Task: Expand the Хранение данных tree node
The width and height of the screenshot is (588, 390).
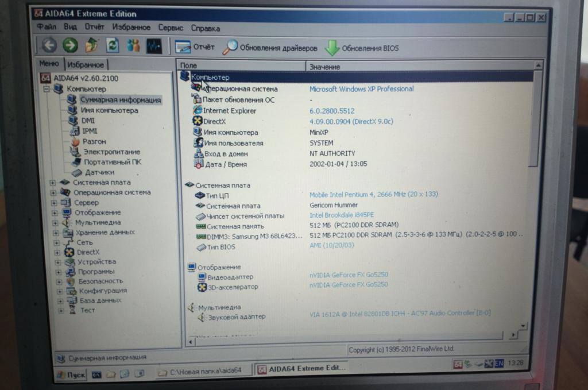Action: (x=56, y=233)
